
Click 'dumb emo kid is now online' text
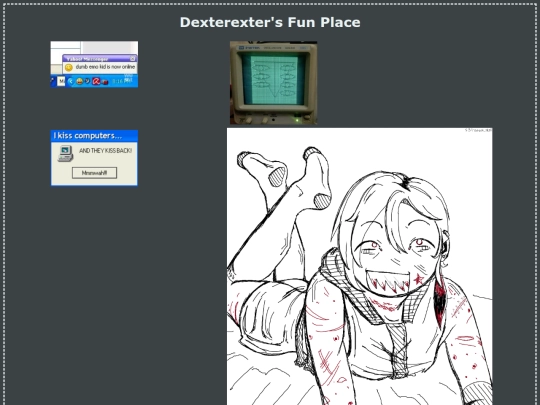105,67
